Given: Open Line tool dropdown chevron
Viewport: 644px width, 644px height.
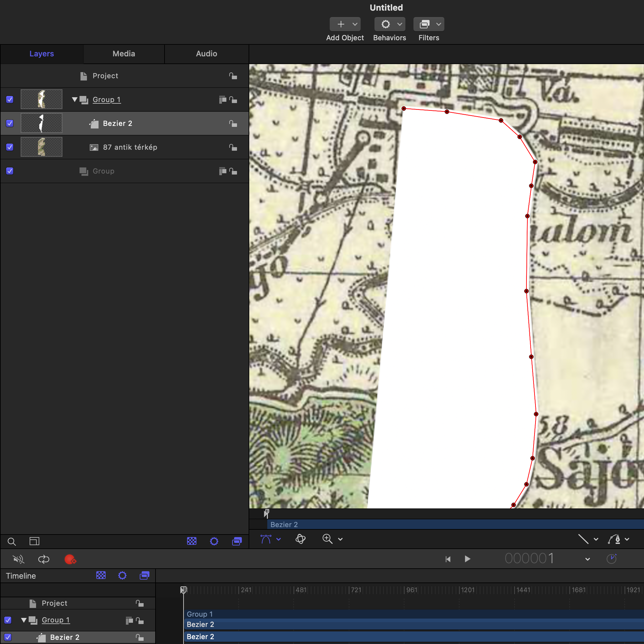Looking at the screenshot, I should tap(596, 539).
